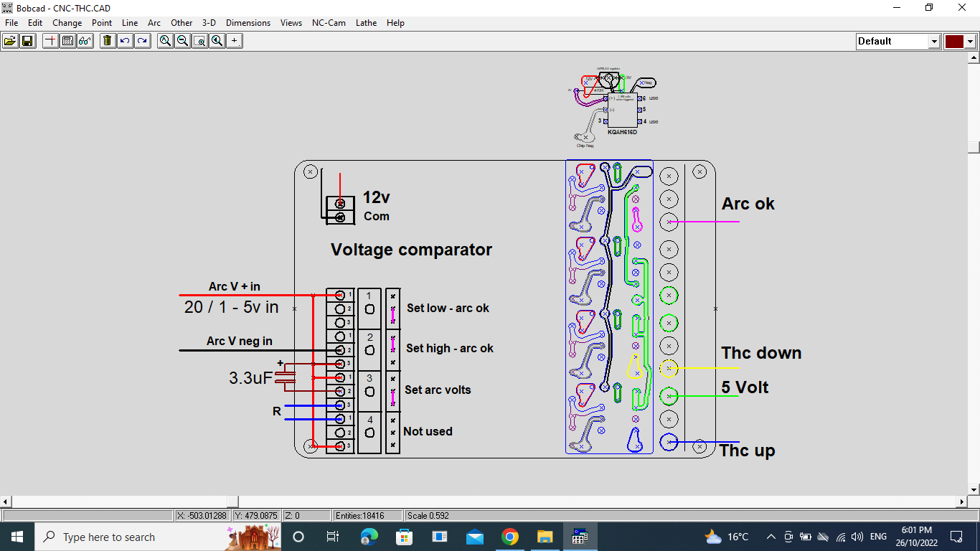Click the plus point toolbar button
Image resolution: width=980 pixels, height=551 pixels.
click(x=235, y=41)
